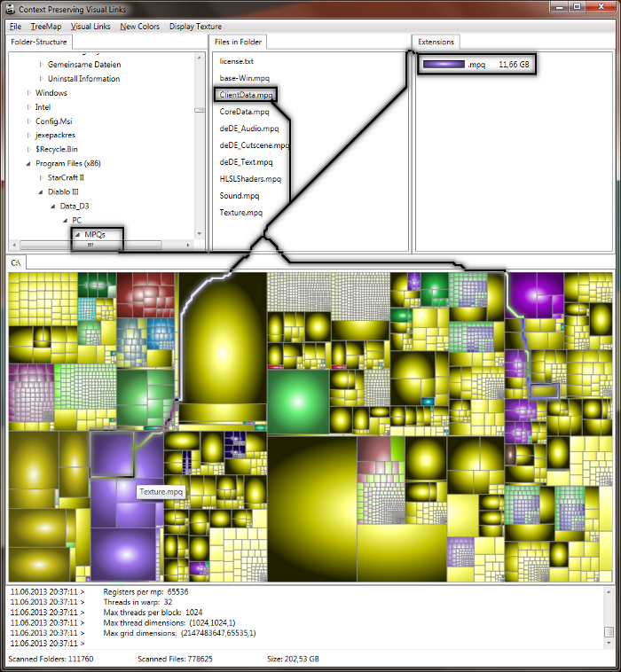Collapse the MPQs folder arrow
This screenshot has width=621, height=672.
click(x=78, y=234)
